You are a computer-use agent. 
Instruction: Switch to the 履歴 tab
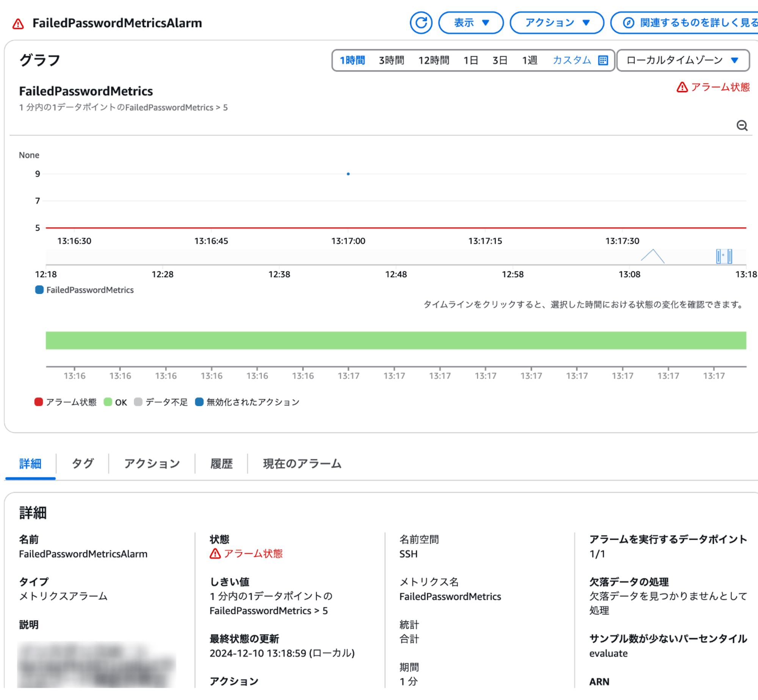pos(221,464)
